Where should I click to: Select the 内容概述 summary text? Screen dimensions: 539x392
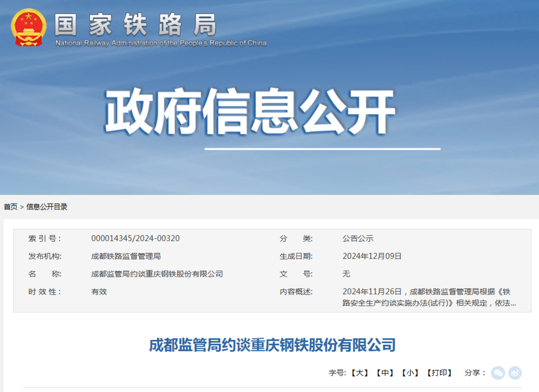429,297
